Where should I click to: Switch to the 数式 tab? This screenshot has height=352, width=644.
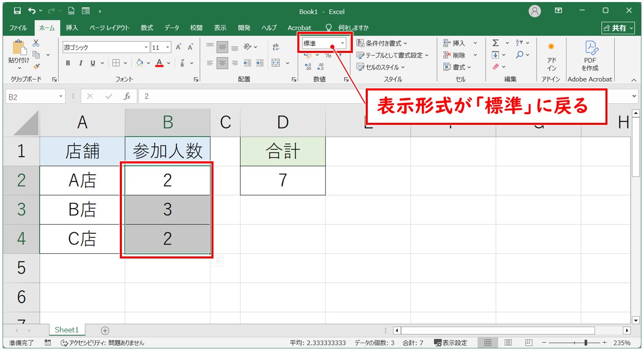coord(147,28)
